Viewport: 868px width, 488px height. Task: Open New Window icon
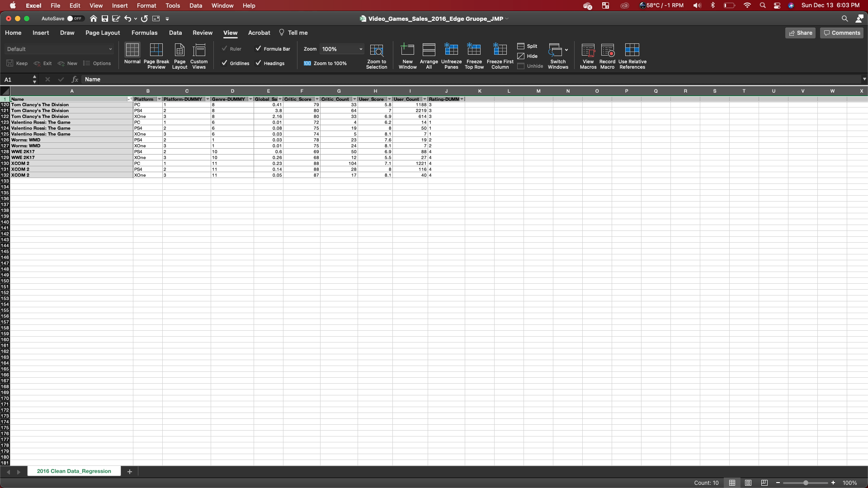[407, 50]
